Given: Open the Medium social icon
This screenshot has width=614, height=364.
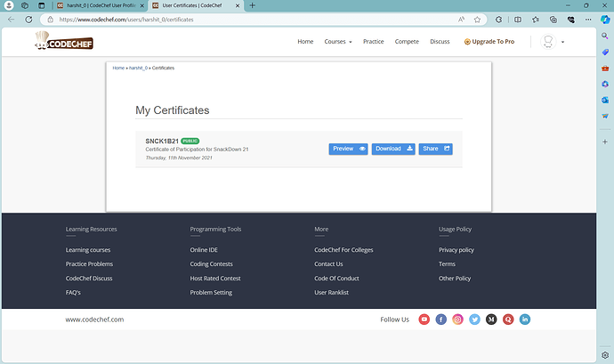Looking at the screenshot, I should [x=491, y=320].
